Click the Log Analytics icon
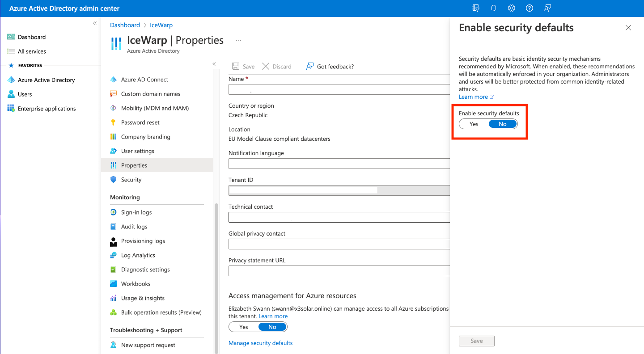The height and width of the screenshot is (354, 644). point(114,255)
